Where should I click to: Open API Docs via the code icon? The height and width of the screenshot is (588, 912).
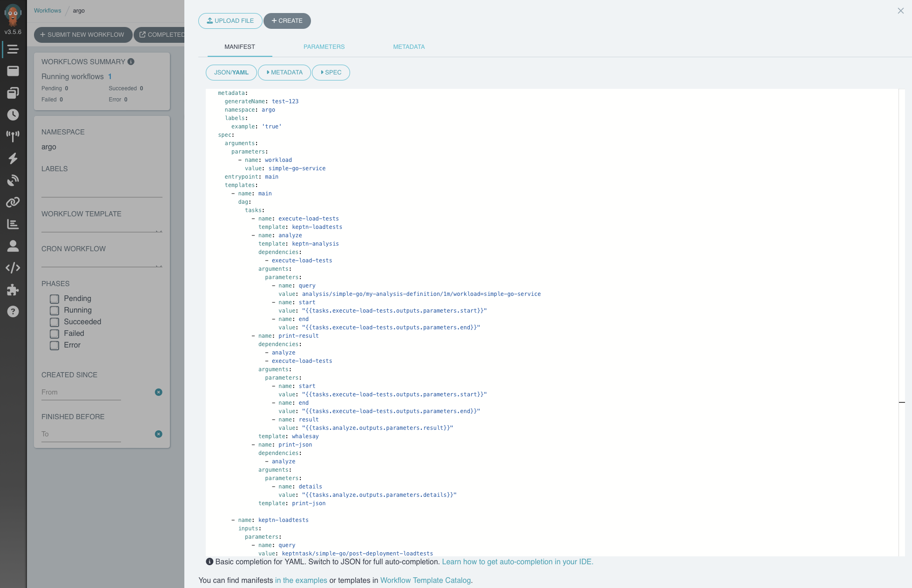point(13,267)
